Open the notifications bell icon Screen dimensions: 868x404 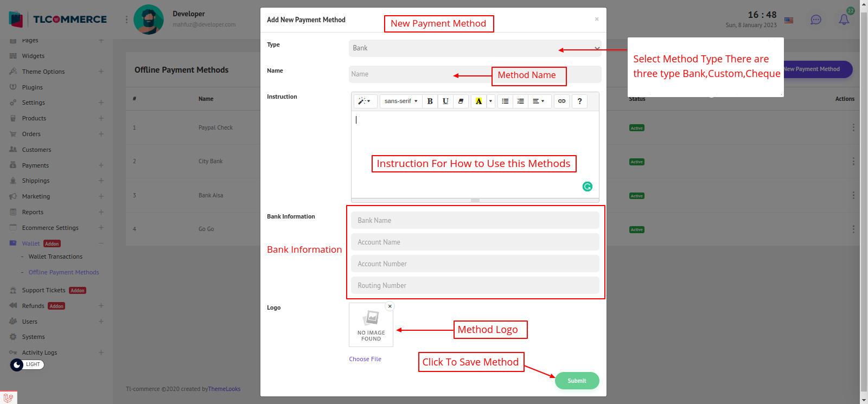pyautogui.click(x=844, y=20)
